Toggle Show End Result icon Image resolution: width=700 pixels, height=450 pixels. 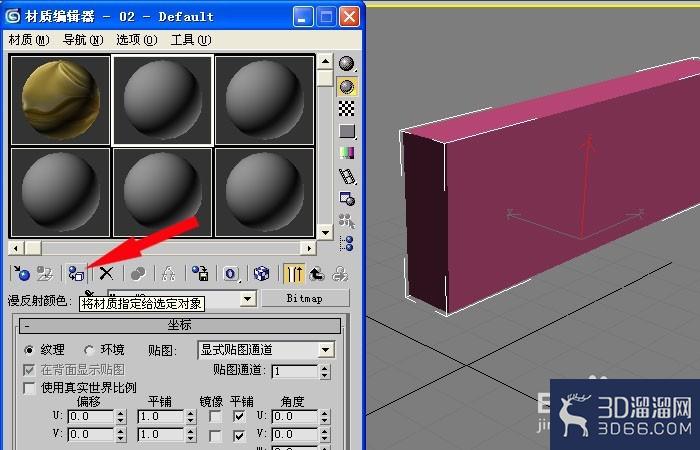click(x=294, y=273)
